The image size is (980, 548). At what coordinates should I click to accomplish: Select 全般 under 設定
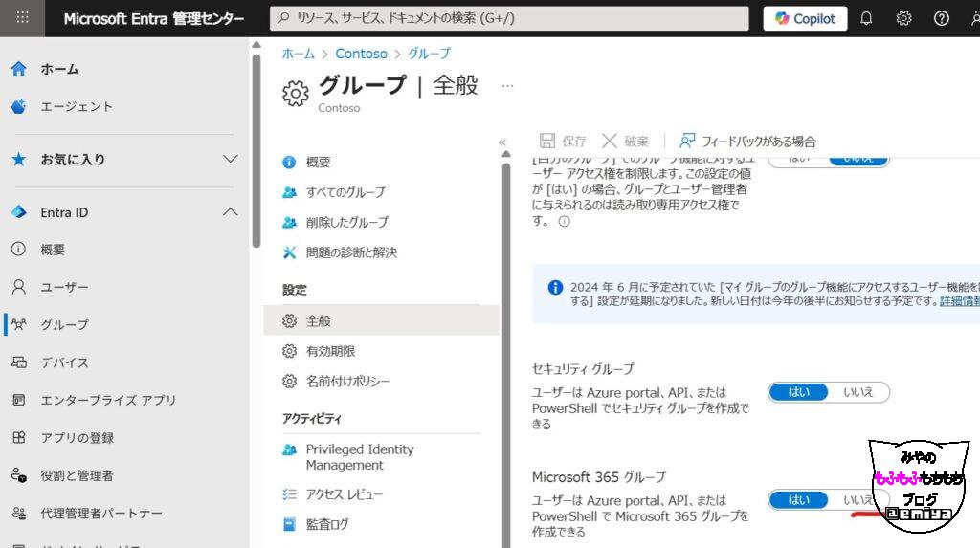click(381, 320)
